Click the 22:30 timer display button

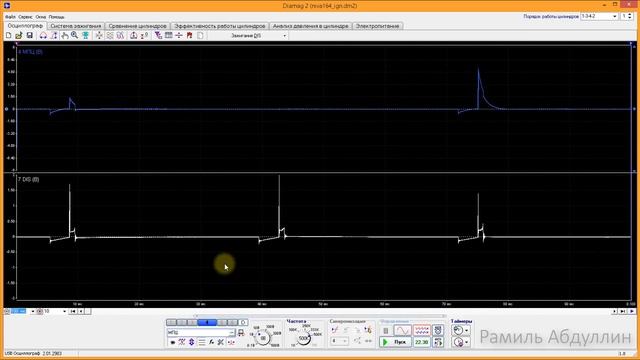421,342
